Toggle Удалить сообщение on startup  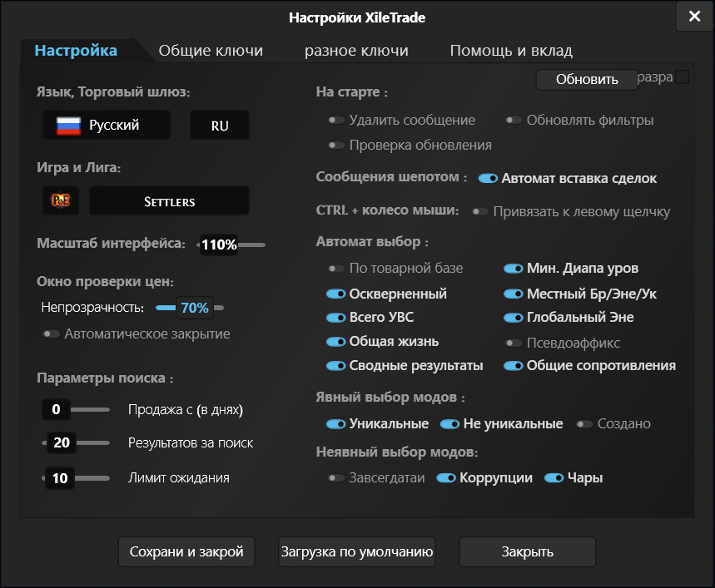tap(336, 121)
